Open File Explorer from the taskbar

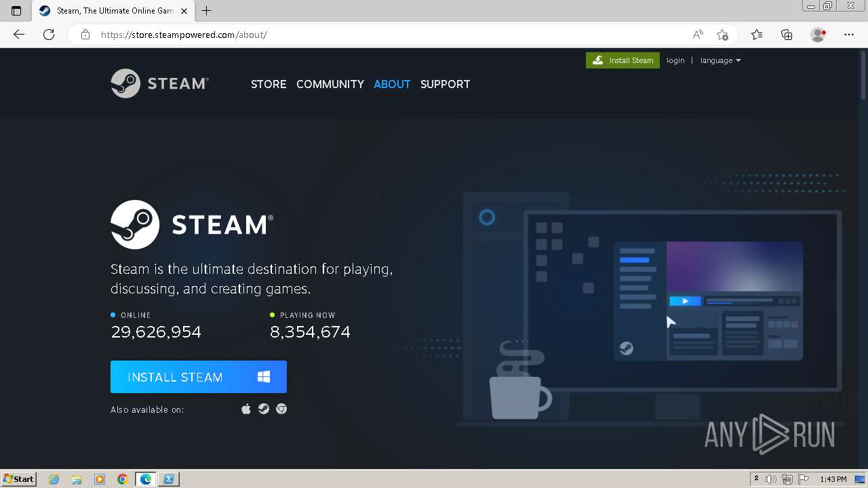coord(77,479)
